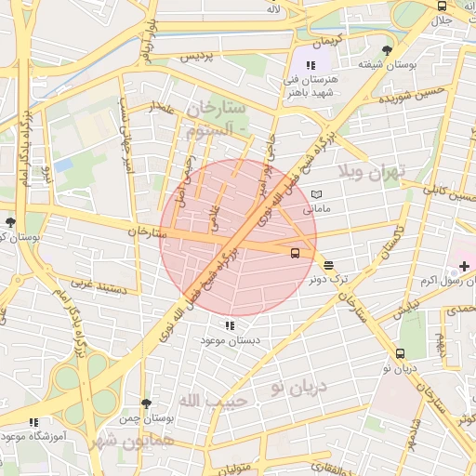
Task: Click the حبیب الله neighborhood label
Action: click(x=213, y=402)
